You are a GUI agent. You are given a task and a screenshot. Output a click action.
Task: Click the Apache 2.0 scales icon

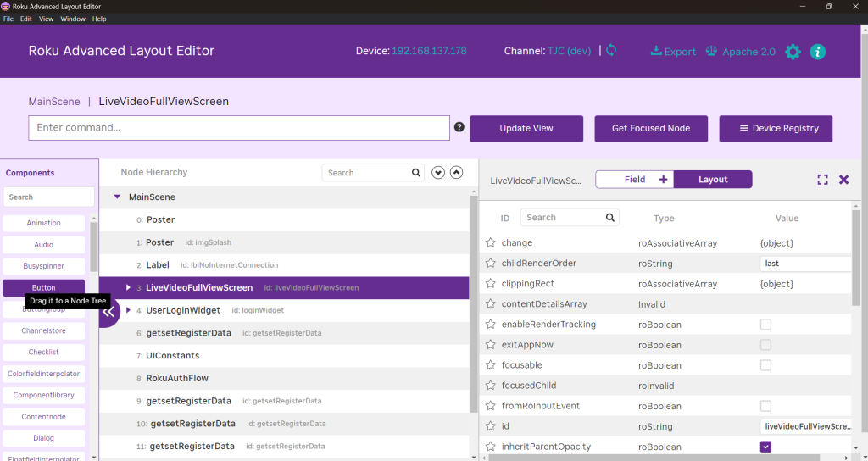pos(711,51)
